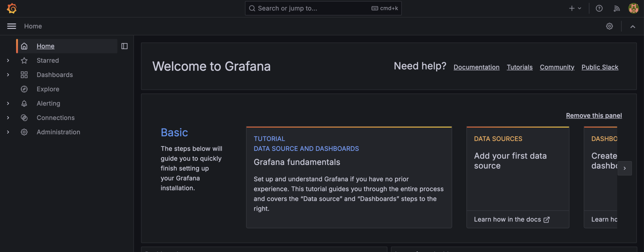Expand the Connections section chevron

[8, 118]
